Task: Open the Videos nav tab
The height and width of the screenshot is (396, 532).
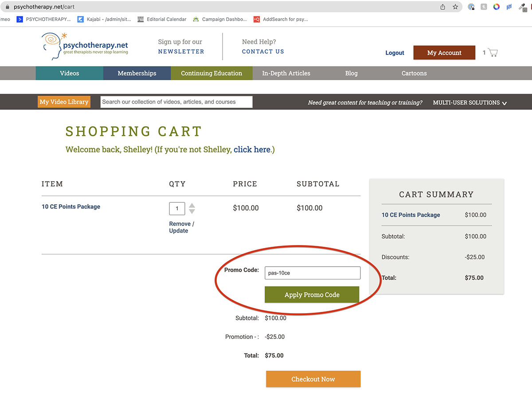Action: pos(70,73)
